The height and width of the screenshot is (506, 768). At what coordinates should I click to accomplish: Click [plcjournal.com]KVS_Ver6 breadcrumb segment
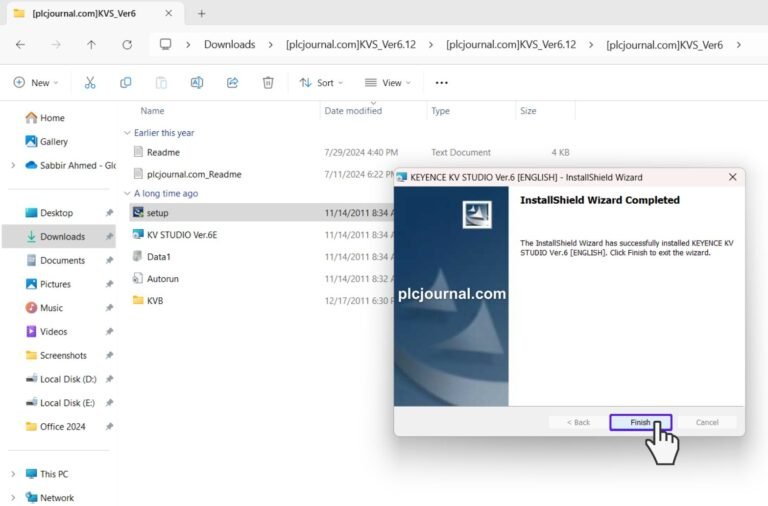point(664,45)
